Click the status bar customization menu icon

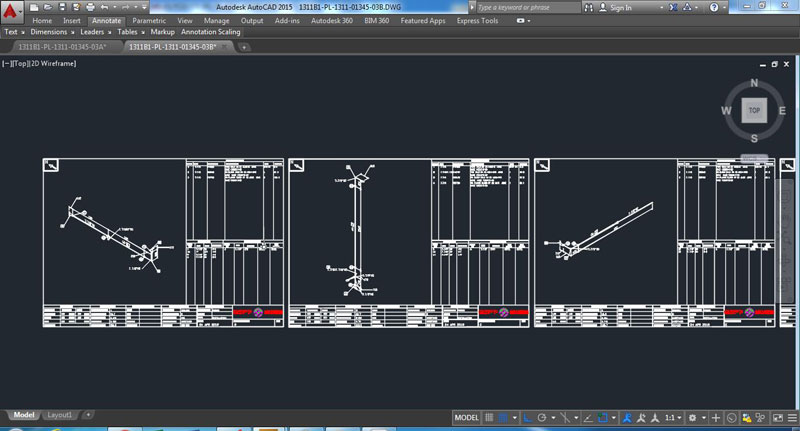(x=790, y=417)
